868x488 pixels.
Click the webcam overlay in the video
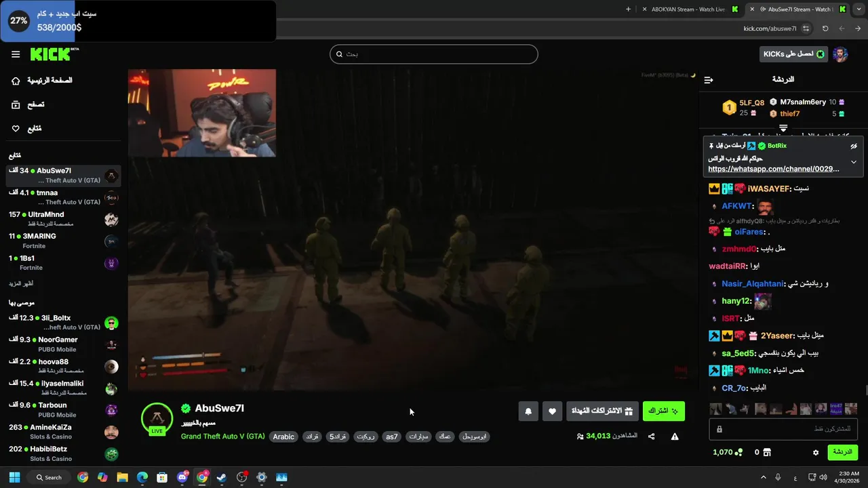(x=202, y=113)
